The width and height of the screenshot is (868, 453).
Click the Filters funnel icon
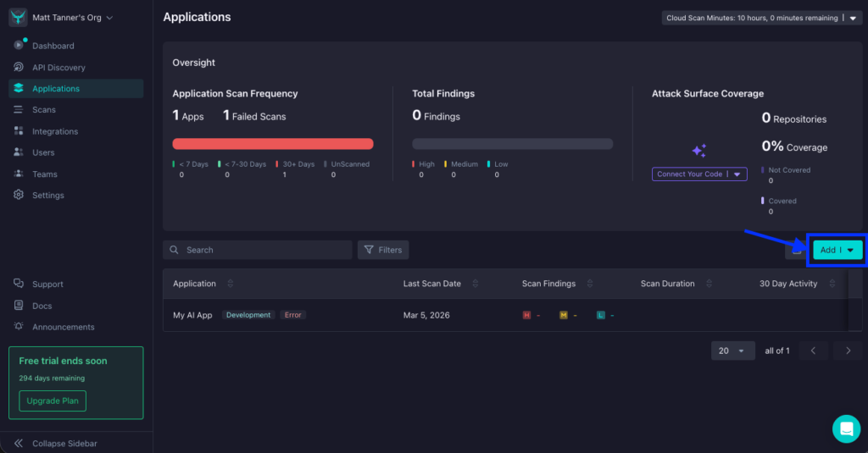coord(369,250)
